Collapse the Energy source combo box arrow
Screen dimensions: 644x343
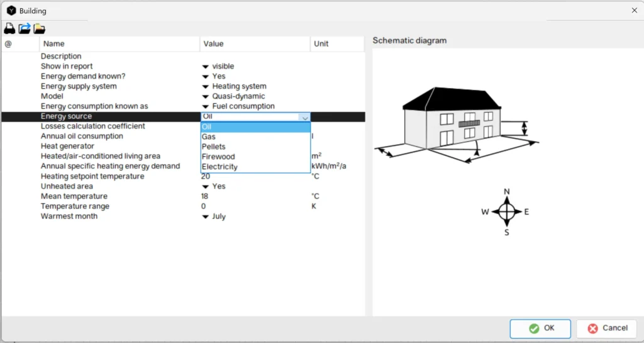pos(305,117)
